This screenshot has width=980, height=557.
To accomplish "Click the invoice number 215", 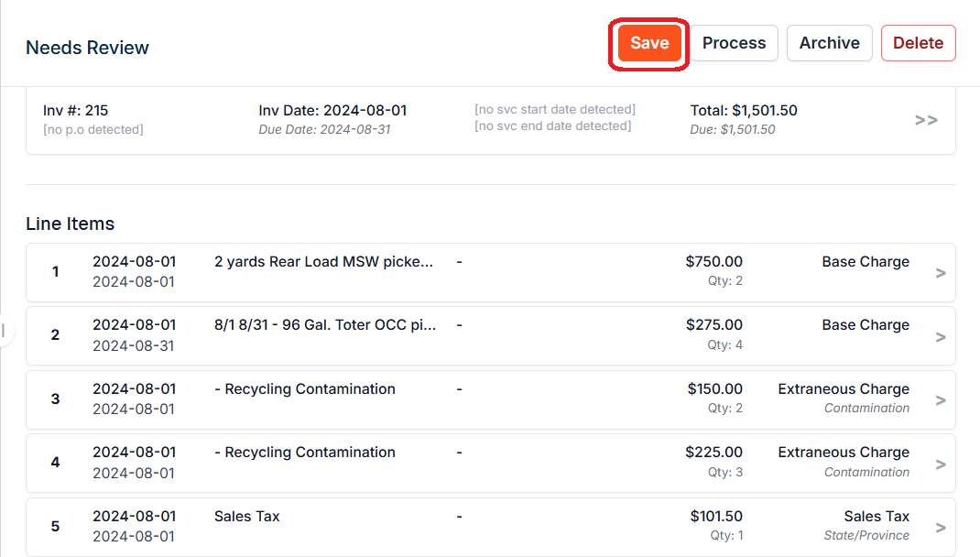I will 75,111.
